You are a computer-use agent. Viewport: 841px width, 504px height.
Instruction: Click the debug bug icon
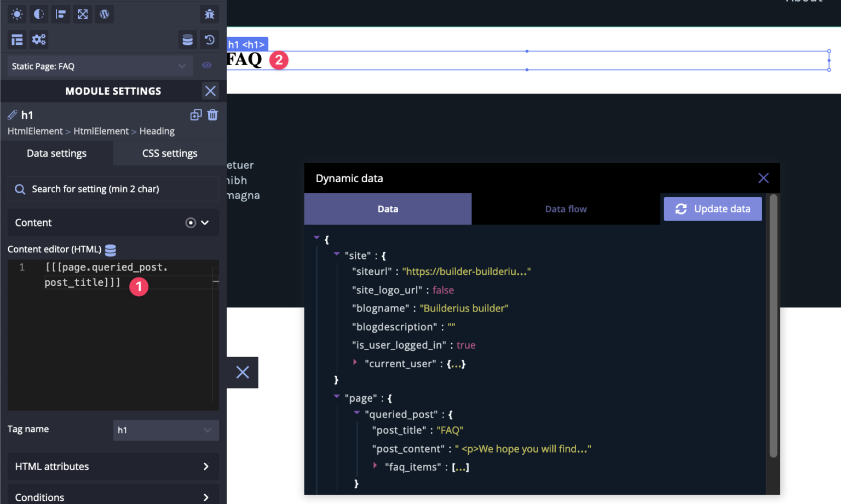210,14
